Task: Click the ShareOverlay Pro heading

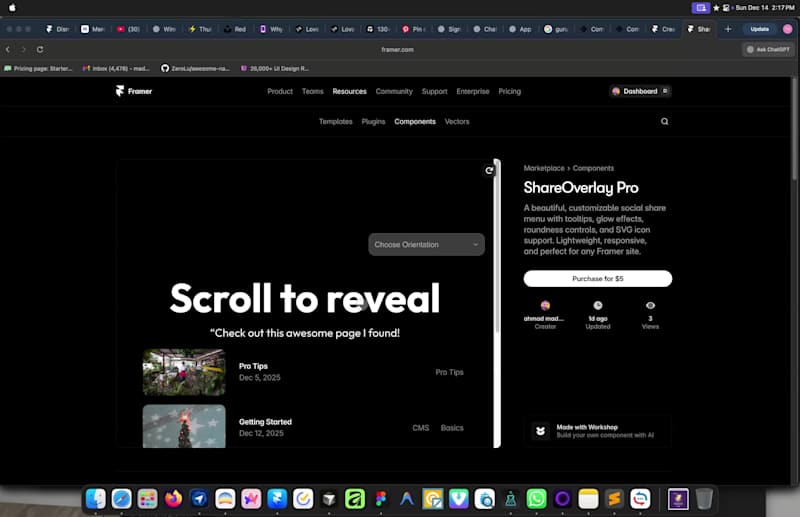Action: [581, 188]
